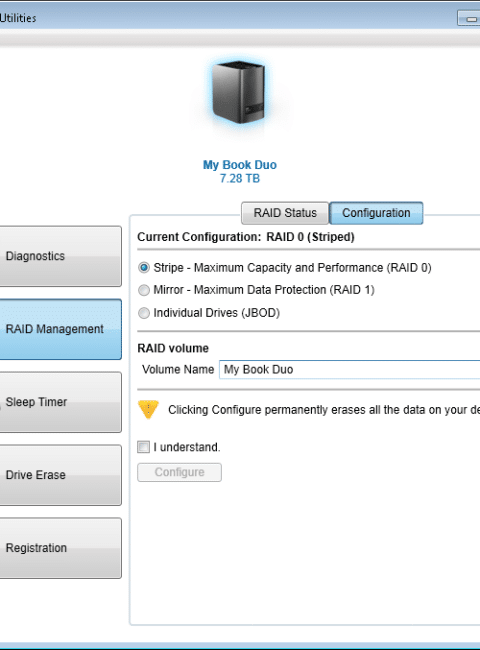
Task: Open the Configuration tab
Action: coord(376,213)
